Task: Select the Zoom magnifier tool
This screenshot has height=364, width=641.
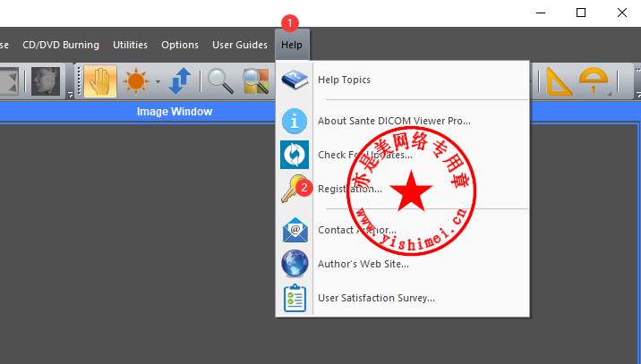Action: [220, 81]
